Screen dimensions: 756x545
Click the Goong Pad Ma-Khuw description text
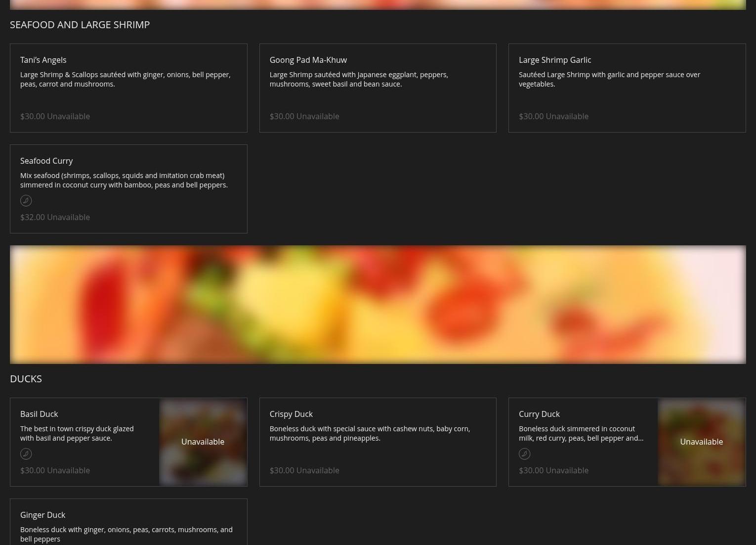[x=359, y=79]
